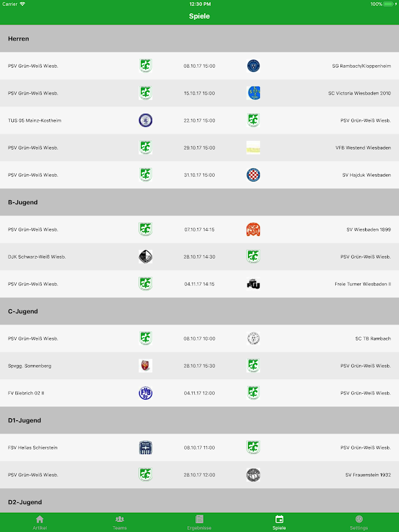Open the Artikel tab

click(39, 522)
